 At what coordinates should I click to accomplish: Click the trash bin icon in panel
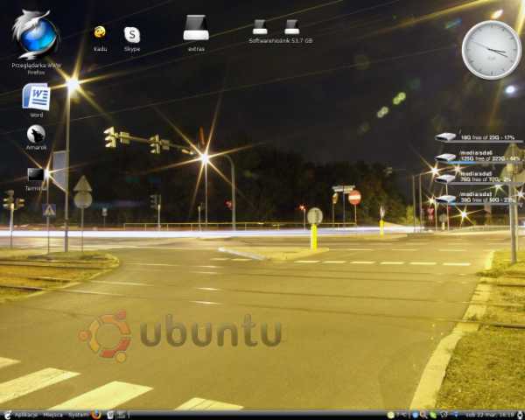[110, 415]
